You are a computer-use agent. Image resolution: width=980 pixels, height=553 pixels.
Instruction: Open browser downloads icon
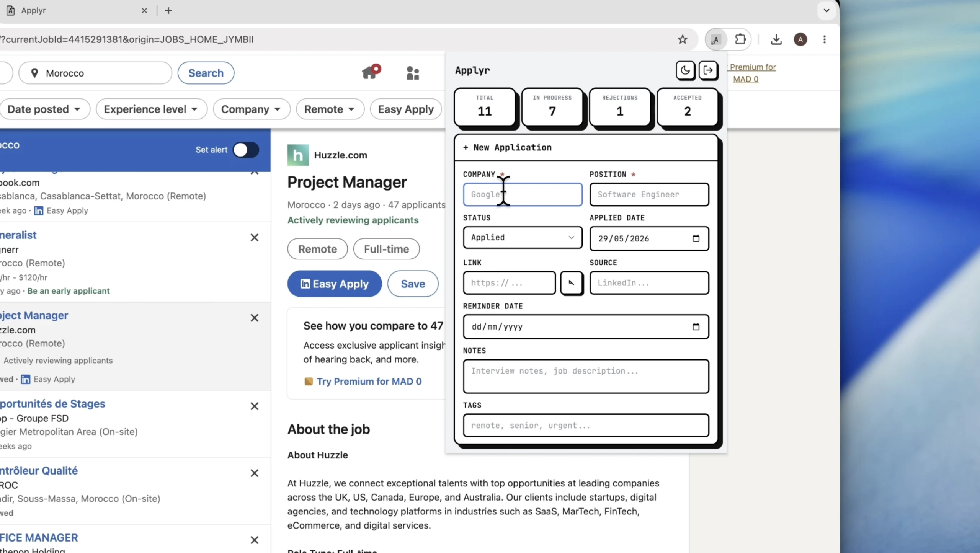(x=776, y=39)
